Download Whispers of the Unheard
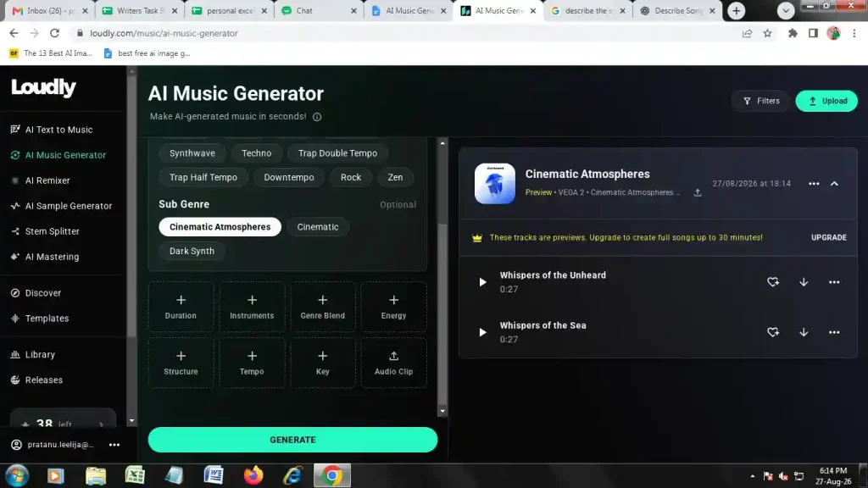Image resolution: width=868 pixels, height=488 pixels. click(804, 282)
